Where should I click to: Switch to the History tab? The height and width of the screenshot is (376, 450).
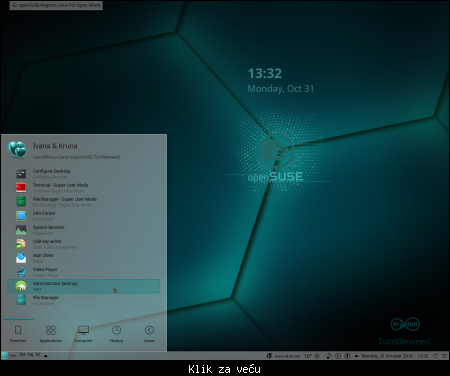coord(116,334)
